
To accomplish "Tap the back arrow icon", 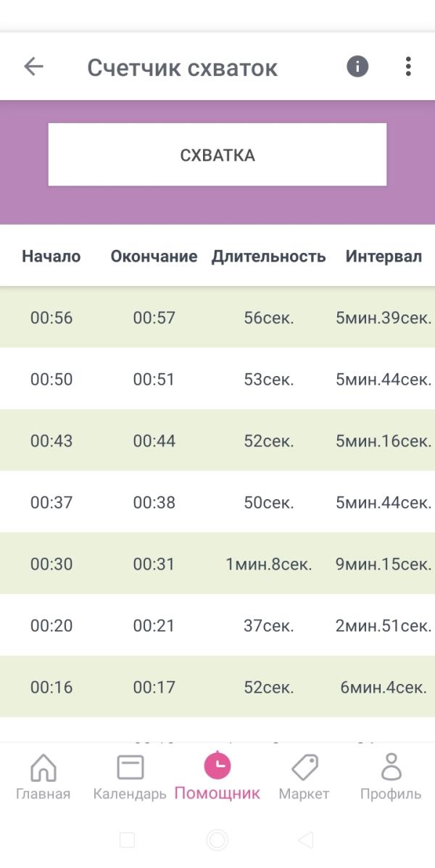I will 33,67.
